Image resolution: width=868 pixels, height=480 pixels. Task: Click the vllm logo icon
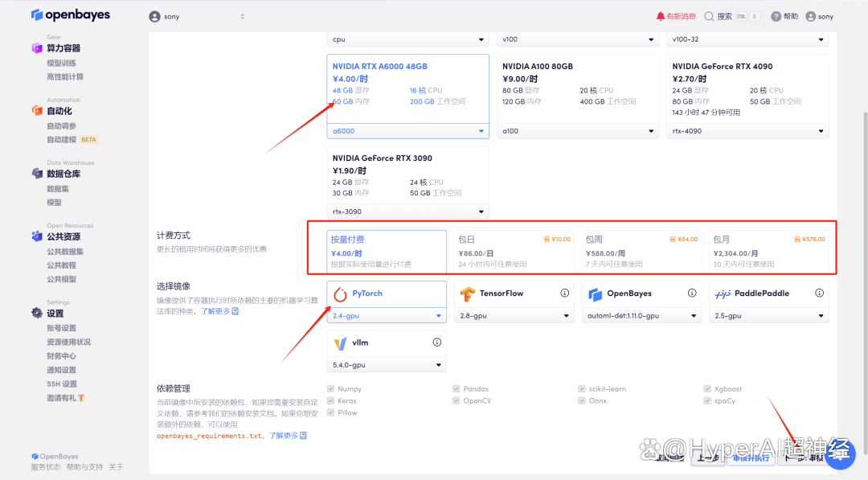pos(340,343)
